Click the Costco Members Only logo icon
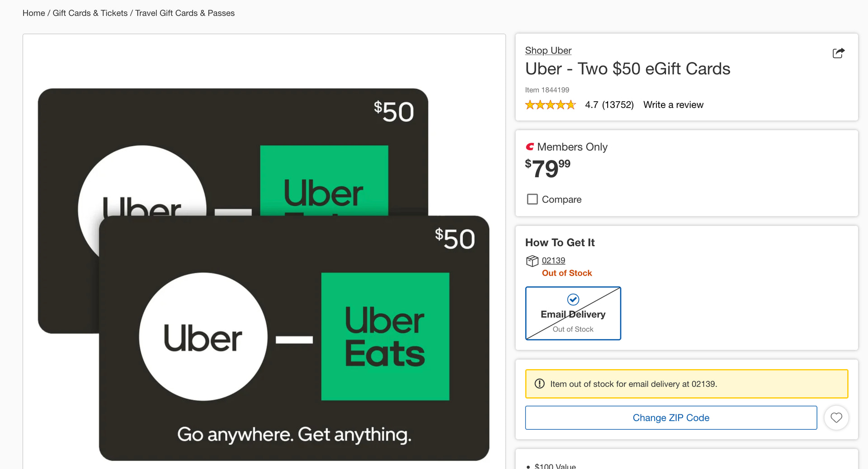Screen dimensions: 868x469 tap(530, 147)
